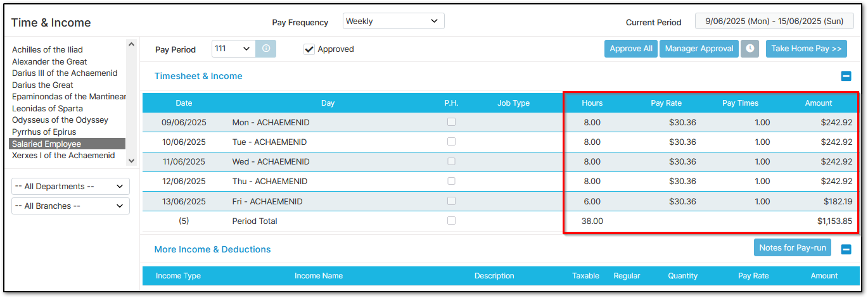Click the Current Period date range field
Image resolution: width=868 pixels, height=298 pixels.
pyautogui.click(x=775, y=21)
